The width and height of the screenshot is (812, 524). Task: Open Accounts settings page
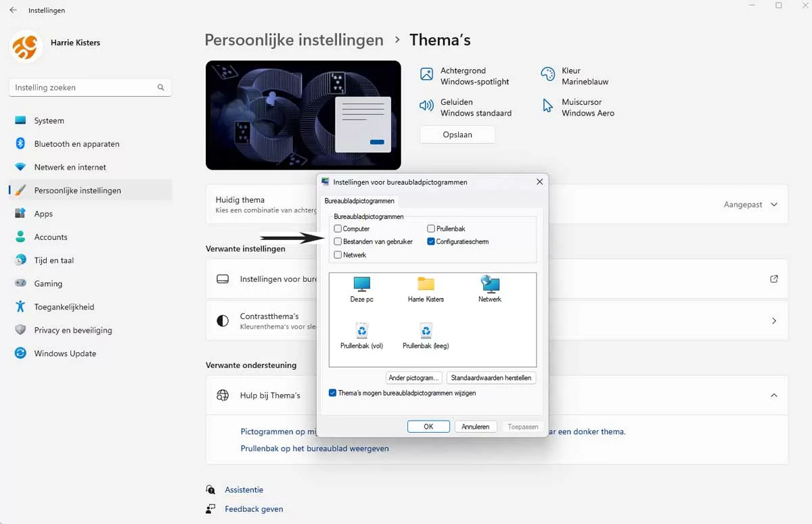tap(91, 237)
